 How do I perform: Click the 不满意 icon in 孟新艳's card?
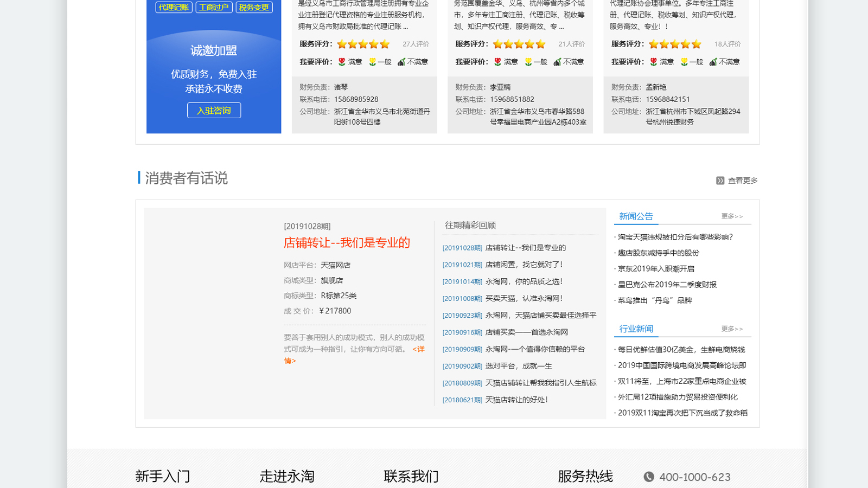[713, 62]
